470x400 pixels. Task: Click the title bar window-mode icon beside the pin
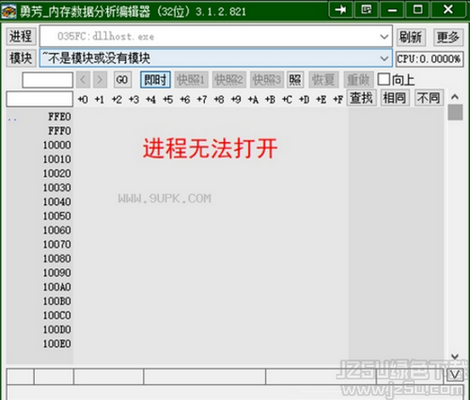[x=366, y=10]
